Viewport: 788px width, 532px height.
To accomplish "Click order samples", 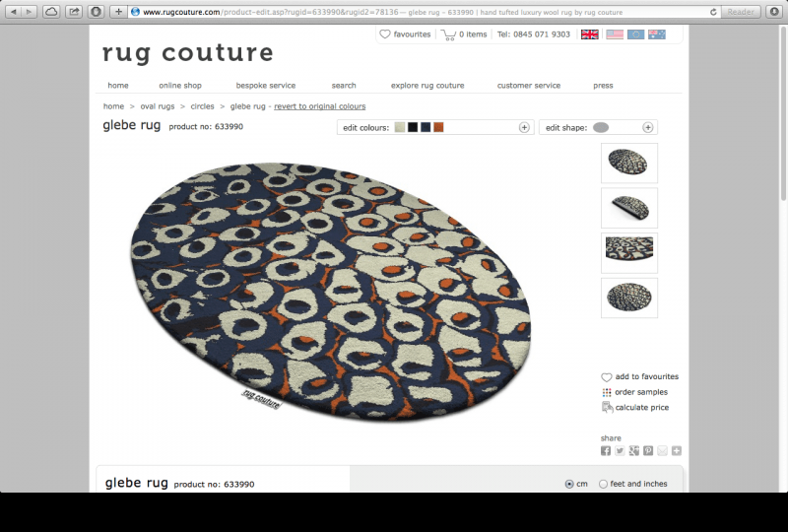I will click(634, 392).
